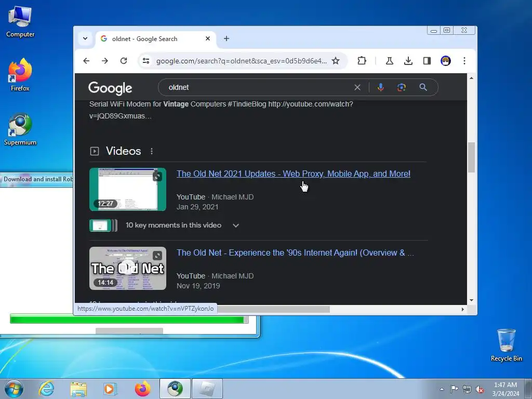
Task: Click 'Michael MJD' under the 2021 video
Action: point(232,197)
